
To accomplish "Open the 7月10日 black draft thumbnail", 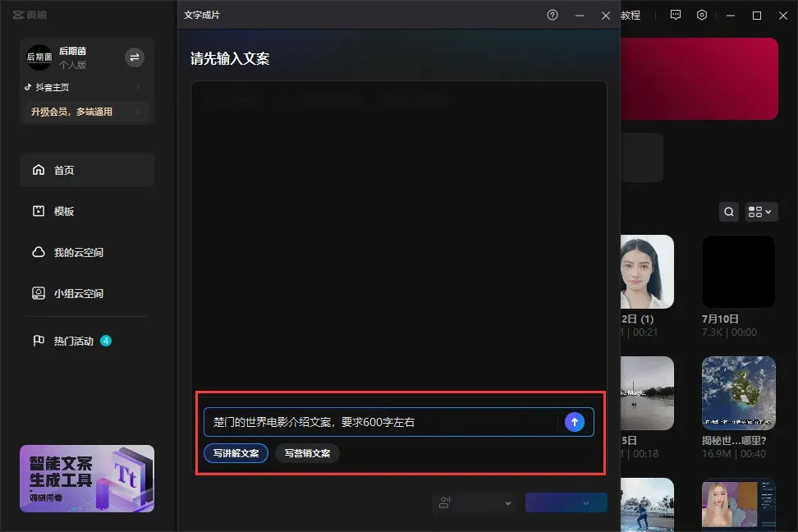I will tap(739, 272).
